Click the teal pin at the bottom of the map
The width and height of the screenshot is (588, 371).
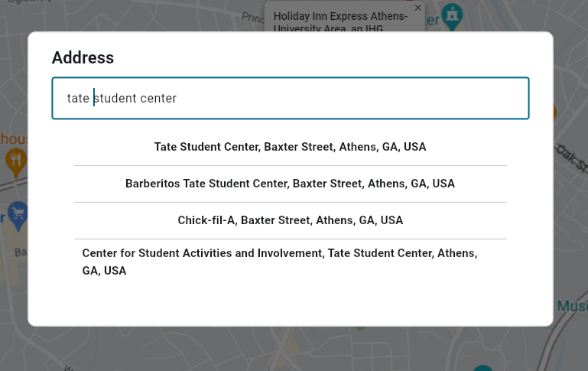pyautogui.click(x=483, y=368)
